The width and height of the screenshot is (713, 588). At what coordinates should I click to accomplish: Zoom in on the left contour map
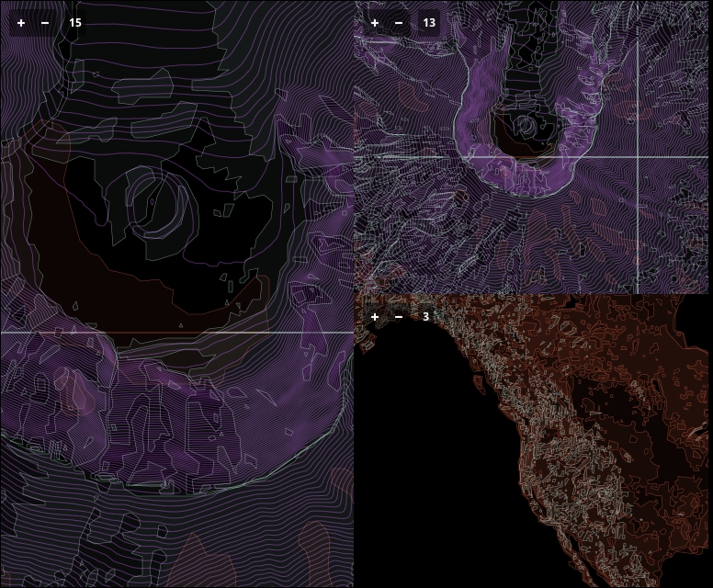click(x=21, y=22)
